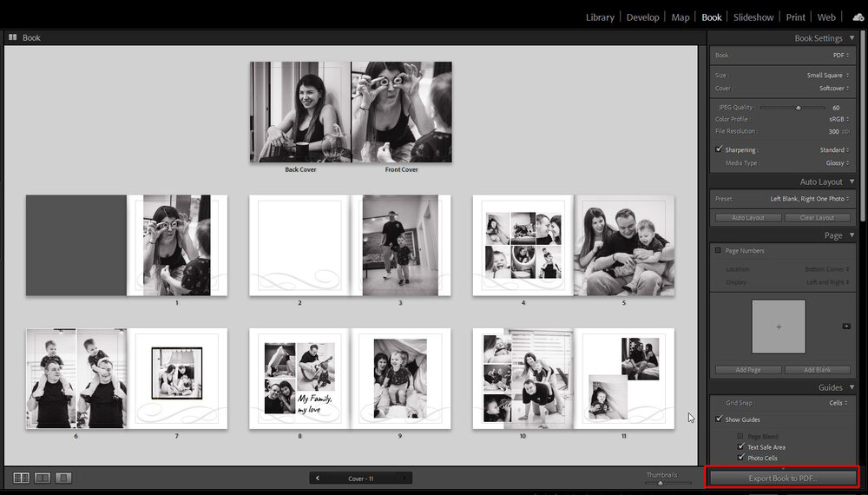Adjust the Thumbnails size slider
The image size is (868, 495).
660,483
